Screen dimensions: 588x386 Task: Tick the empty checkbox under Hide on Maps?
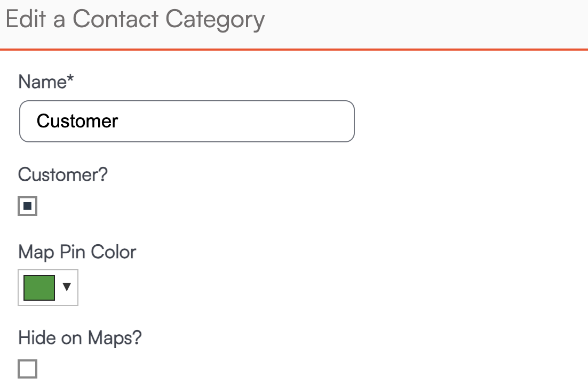click(x=28, y=369)
